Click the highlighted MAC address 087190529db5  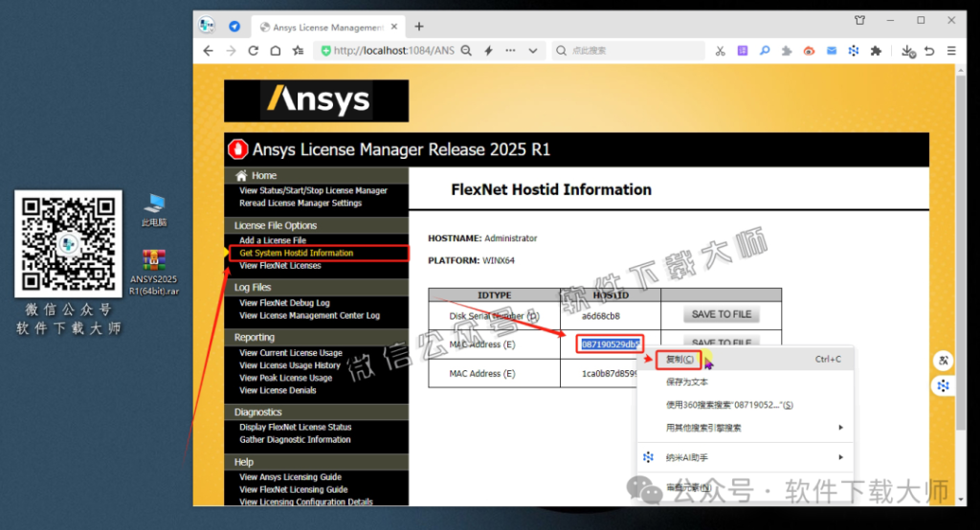tap(610, 343)
